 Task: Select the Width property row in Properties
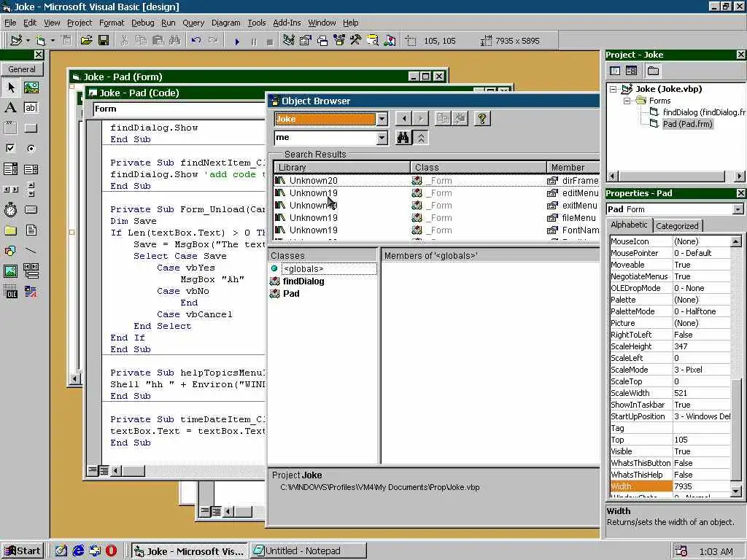pos(670,486)
